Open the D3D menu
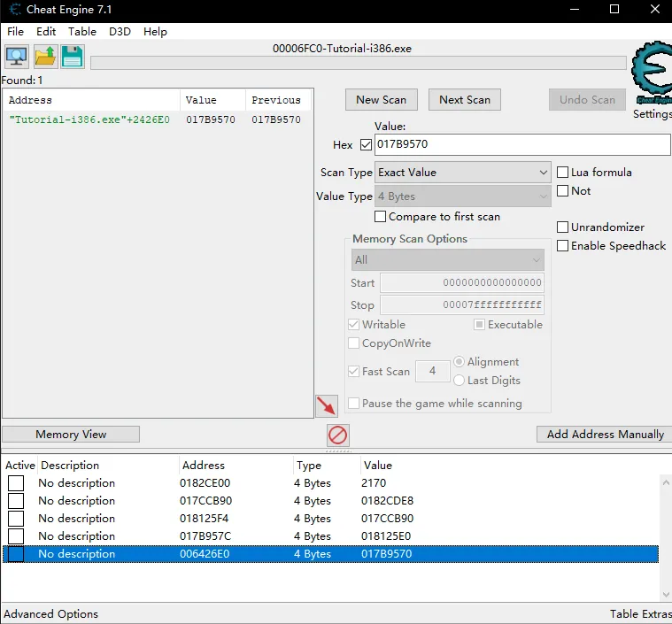The width and height of the screenshot is (672, 624). click(120, 31)
